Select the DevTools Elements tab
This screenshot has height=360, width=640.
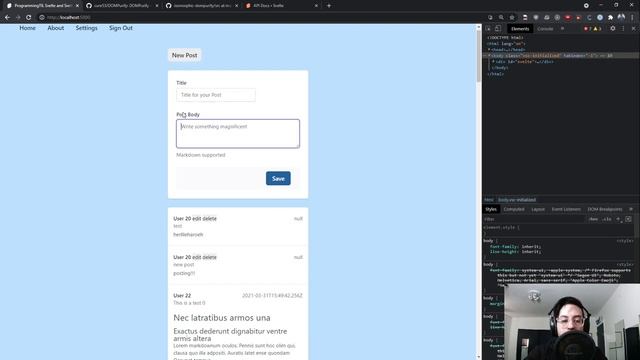click(520, 29)
